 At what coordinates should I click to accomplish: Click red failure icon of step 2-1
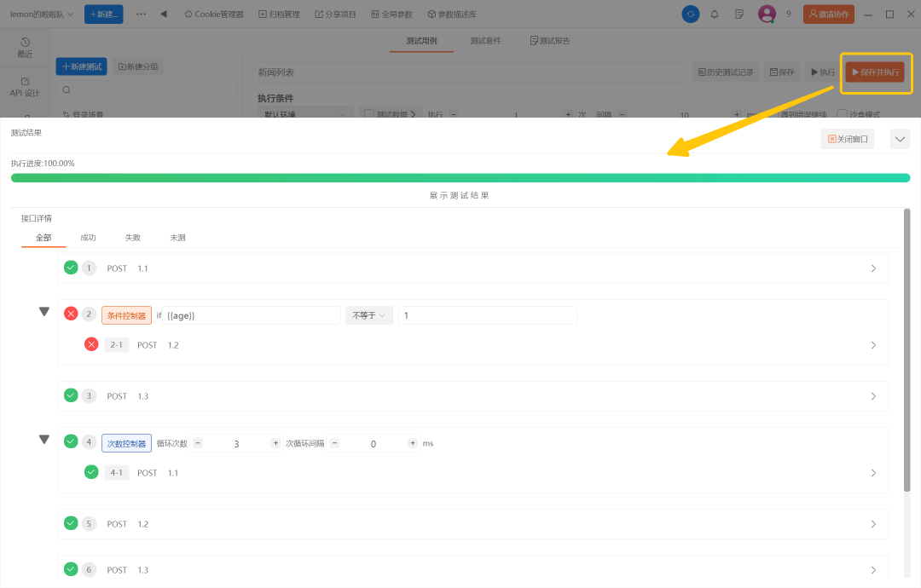pyautogui.click(x=91, y=344)
